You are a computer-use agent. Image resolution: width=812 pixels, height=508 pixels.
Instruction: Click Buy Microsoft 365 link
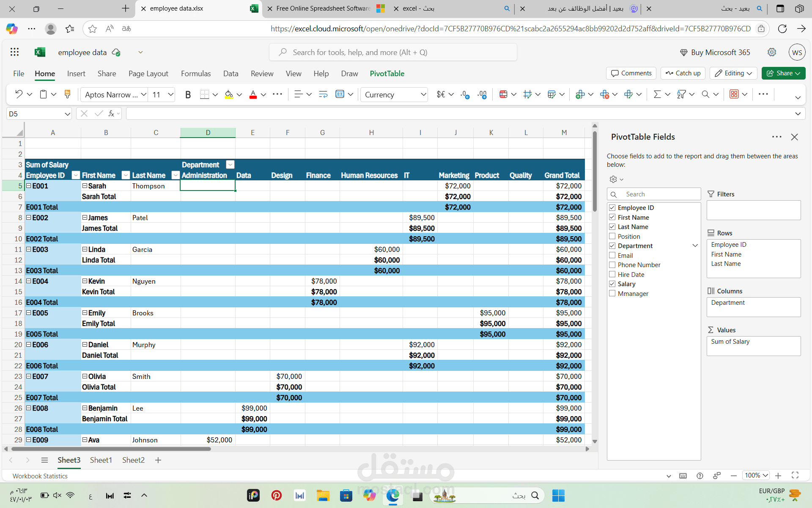715,52
